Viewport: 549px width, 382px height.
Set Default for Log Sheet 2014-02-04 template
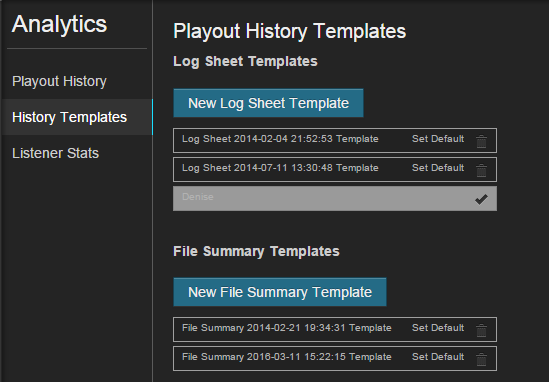click(x=438, y=139)
